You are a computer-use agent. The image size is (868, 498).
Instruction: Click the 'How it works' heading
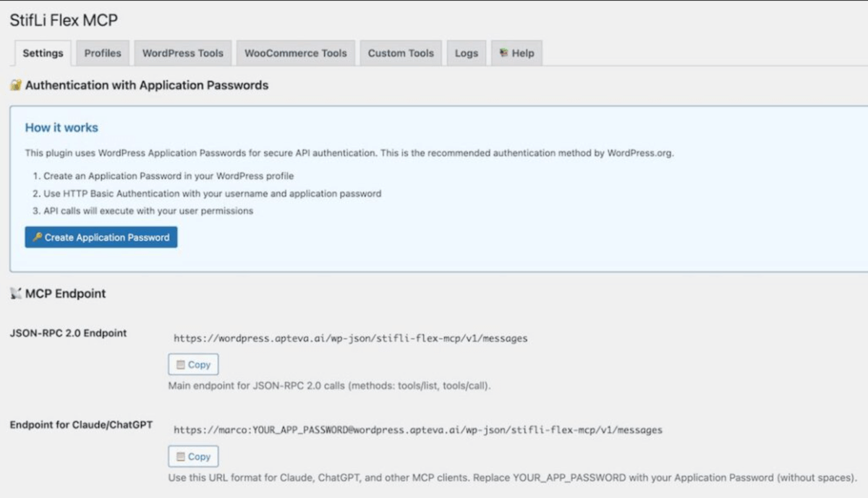61,128
